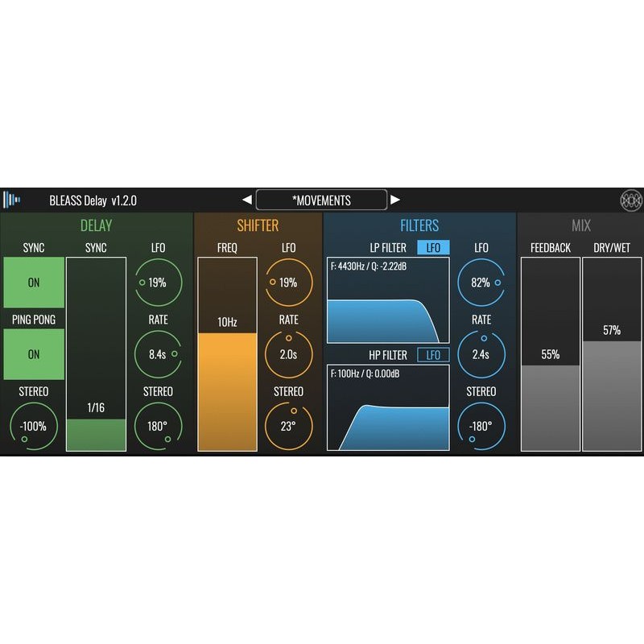The width and height of the screenshot is (644, 644).
Task: Click the MIX section header
Action: (x=581, y=225)
